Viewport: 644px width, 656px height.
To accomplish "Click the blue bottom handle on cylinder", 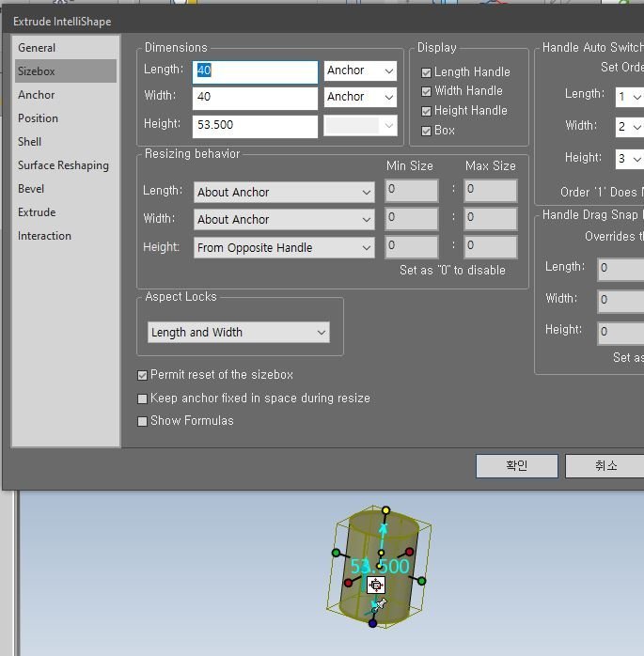I will (x=372, y=623).
